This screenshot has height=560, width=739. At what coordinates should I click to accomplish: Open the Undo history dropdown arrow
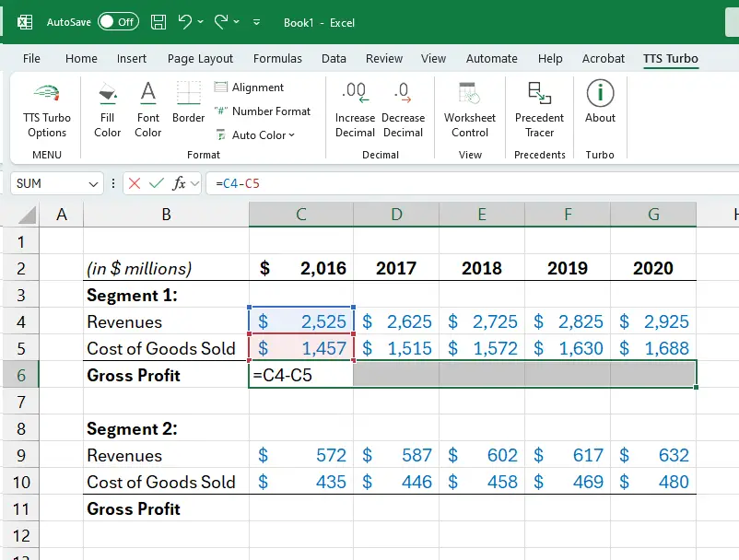(200, 22)
